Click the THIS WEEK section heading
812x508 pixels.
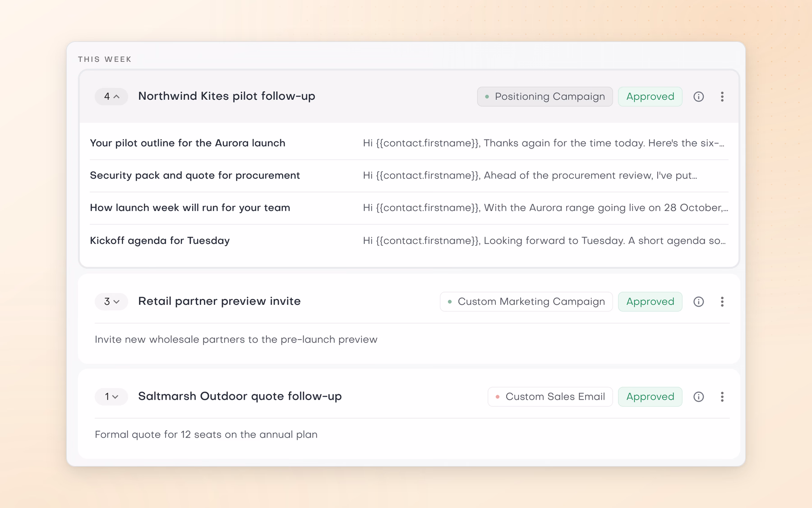coord(105,60)
